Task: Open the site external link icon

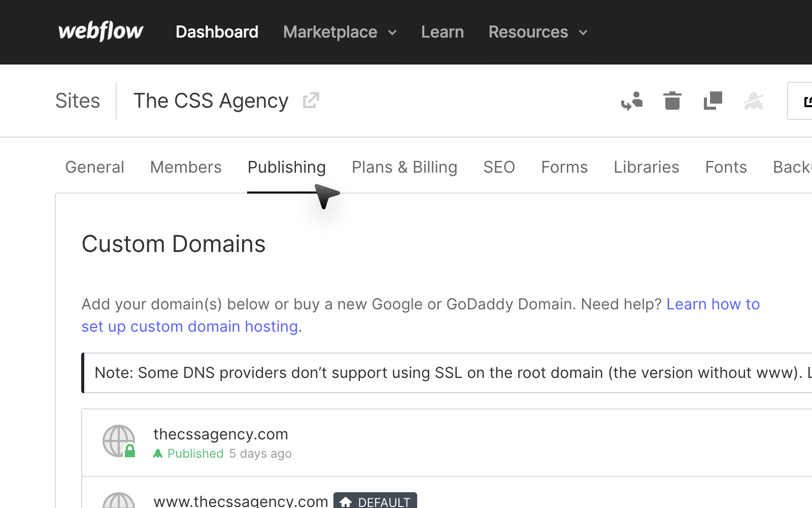Action: point(311,101)
